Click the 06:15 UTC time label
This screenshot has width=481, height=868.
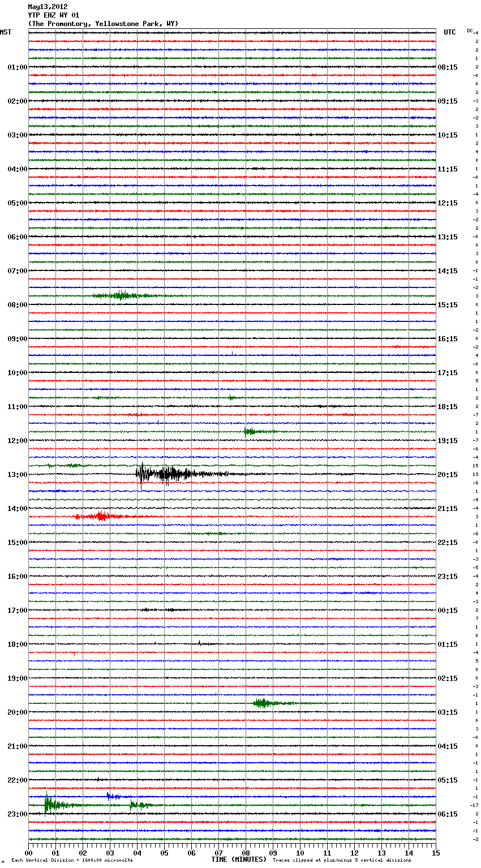click(448, 814)
